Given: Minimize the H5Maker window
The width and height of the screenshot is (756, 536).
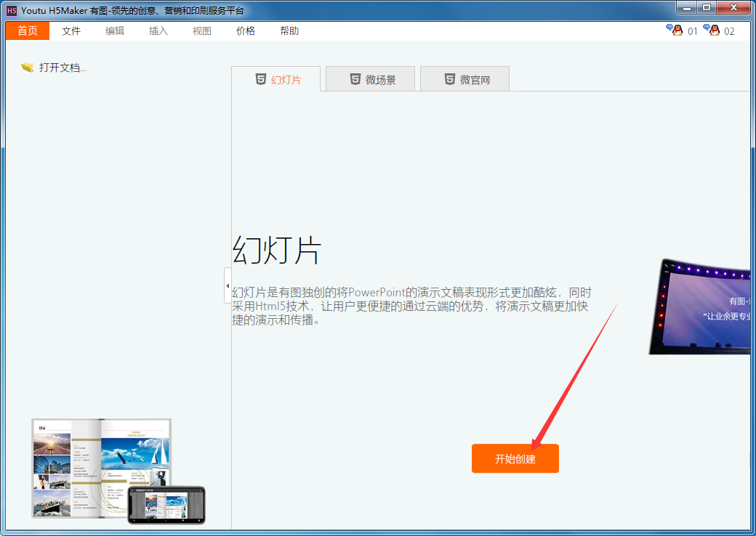Looking at the screenshot, I should pyautogui.click(x=686, y=8).
